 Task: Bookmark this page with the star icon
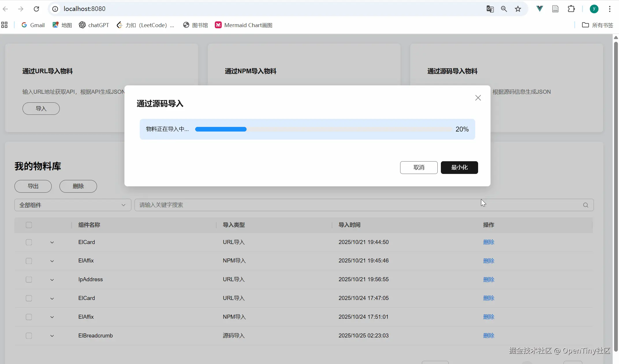coord(518,9)
